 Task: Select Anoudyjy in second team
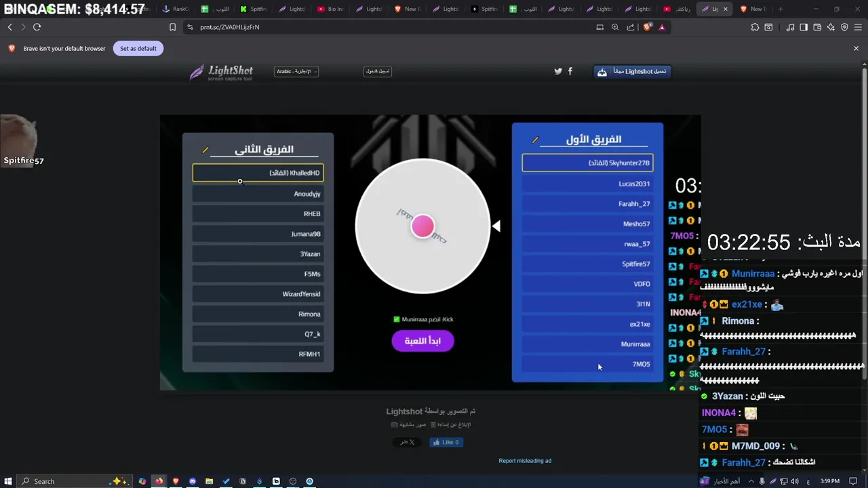pyautogui.click(x=258, y=194)
